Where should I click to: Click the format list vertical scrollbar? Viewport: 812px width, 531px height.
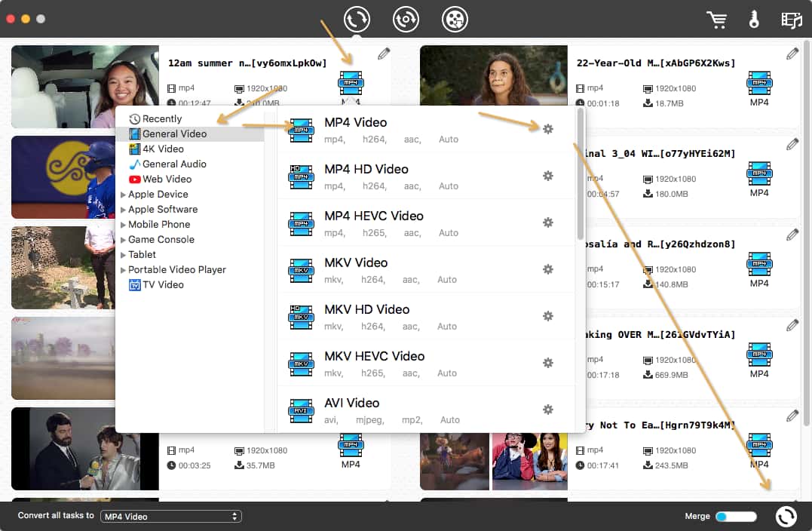coord(580,173)
